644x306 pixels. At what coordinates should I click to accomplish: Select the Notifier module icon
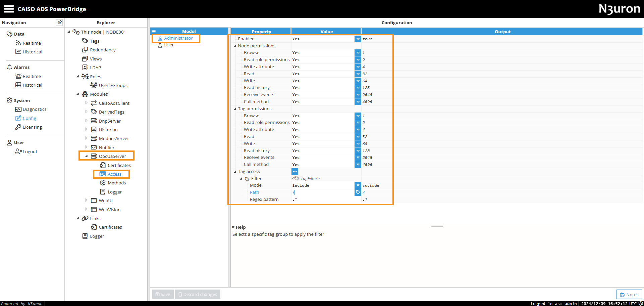click(94, 147)
